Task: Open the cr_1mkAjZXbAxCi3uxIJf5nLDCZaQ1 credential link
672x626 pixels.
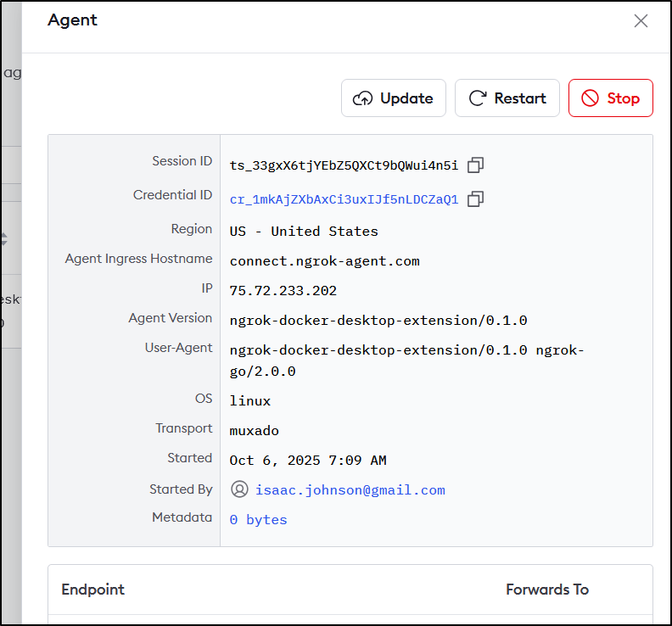Action: point(344,199)
